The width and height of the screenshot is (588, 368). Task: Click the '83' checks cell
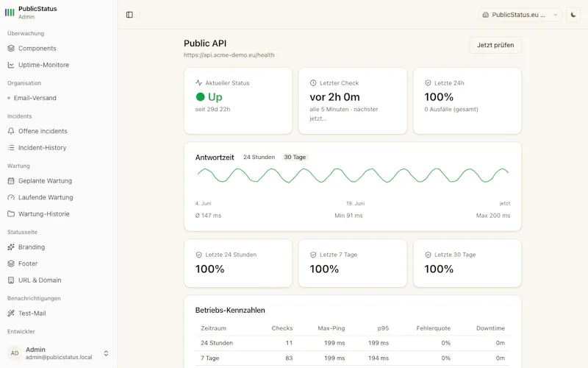click(289, 358)
